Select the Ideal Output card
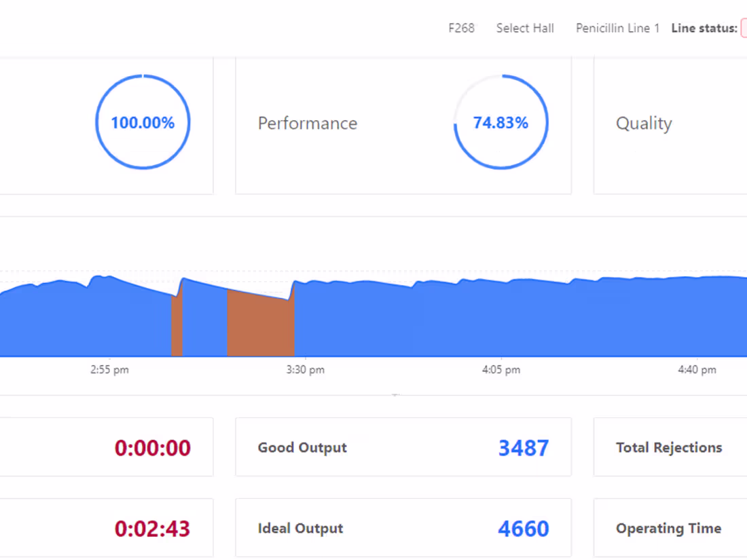Image resolution: width=747 pixels, height=560 pixels. click(x=403, y=528)
